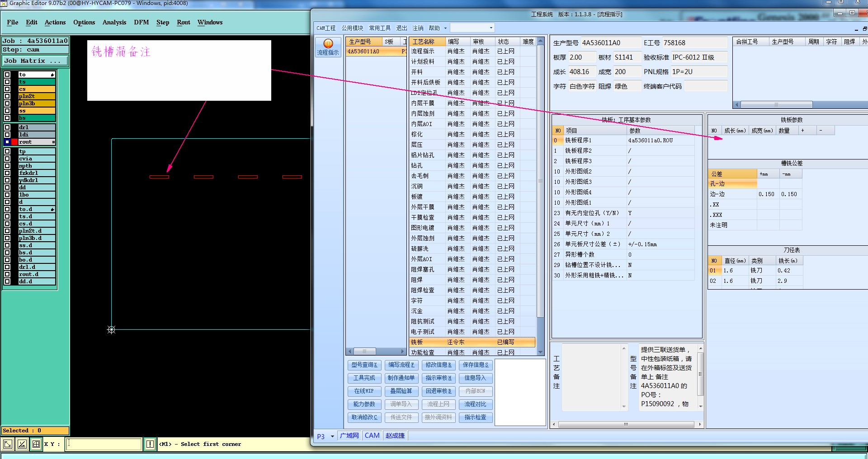Click the 在线WIP button
Viewport: 868px width, 459px height.
[364, 391]
